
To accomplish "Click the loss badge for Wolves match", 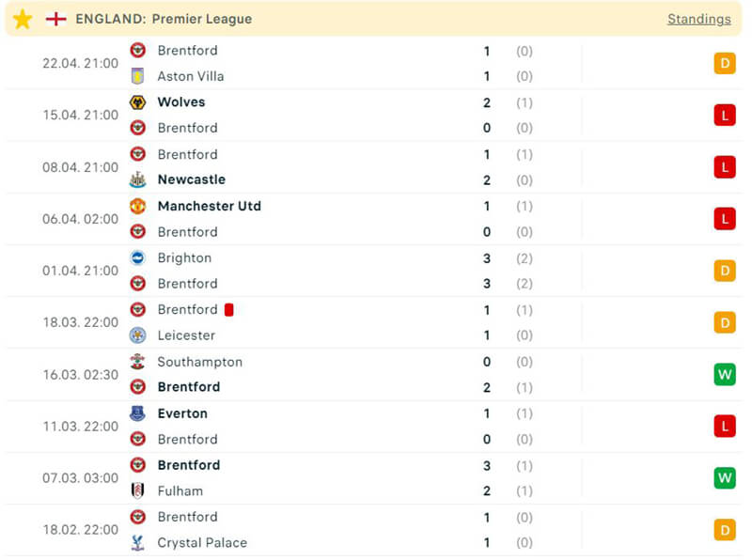I will 724,116.
